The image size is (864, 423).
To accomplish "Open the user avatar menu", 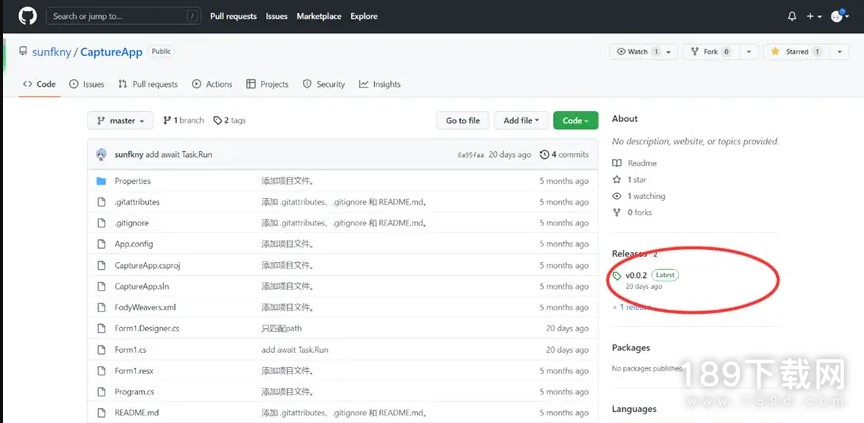I will point(840,17).
